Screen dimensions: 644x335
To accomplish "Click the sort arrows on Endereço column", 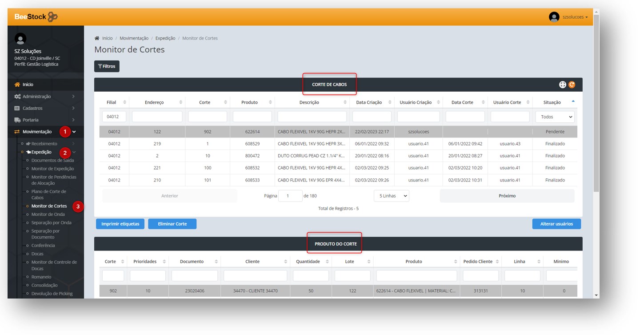I will pyautogui.click(x=180, y=102).
